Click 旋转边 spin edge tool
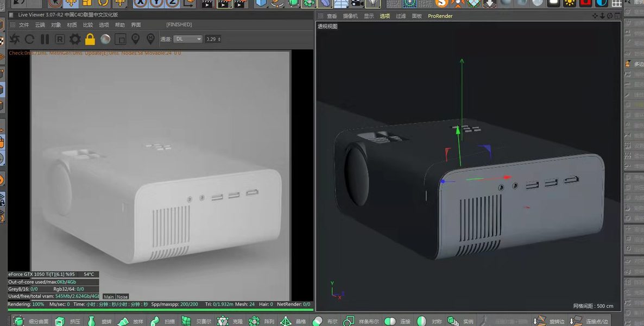 pyautogui.click(x=550, y=321)
